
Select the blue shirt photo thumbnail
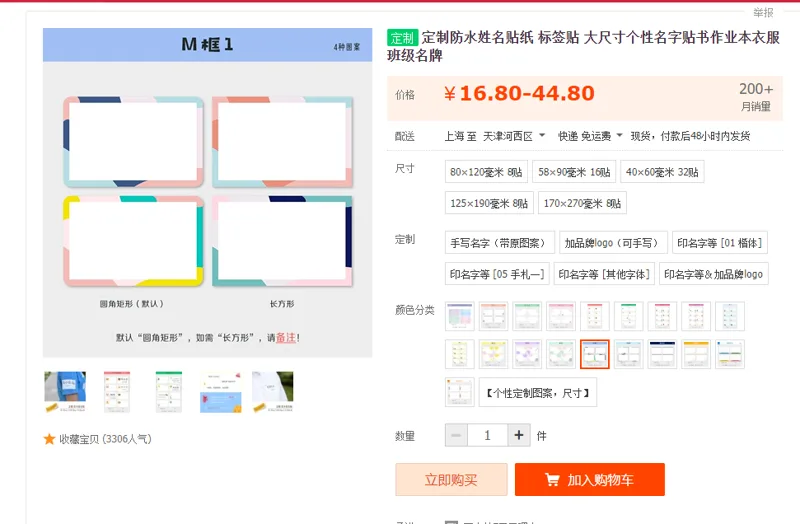tap(65, 392)
